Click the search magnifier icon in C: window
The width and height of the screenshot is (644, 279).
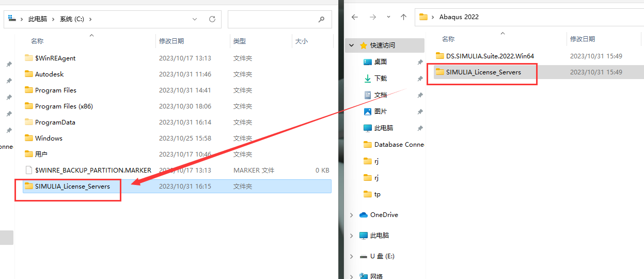tap(321, 19)
